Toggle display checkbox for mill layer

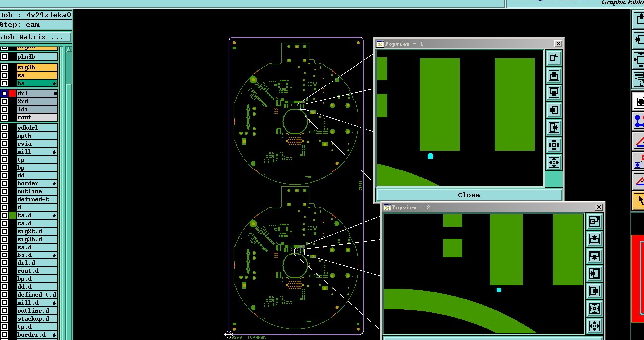[4, 152]
